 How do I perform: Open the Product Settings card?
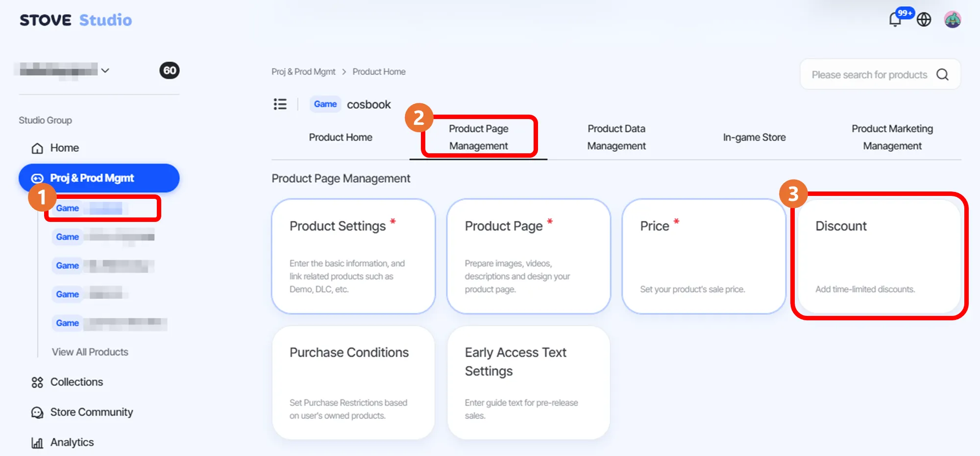pyautogui.click(x=353, y=256)
